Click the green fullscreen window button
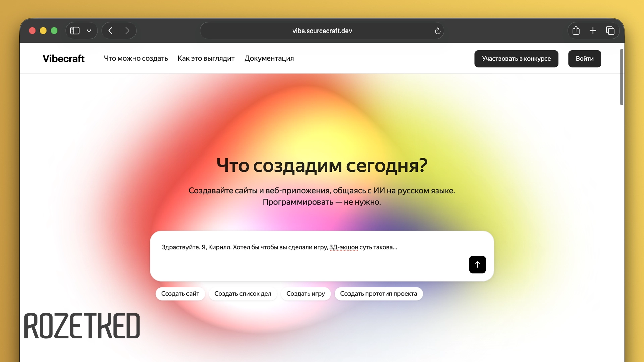The width and height of the screenshot is (644, 362). [54, 31]
